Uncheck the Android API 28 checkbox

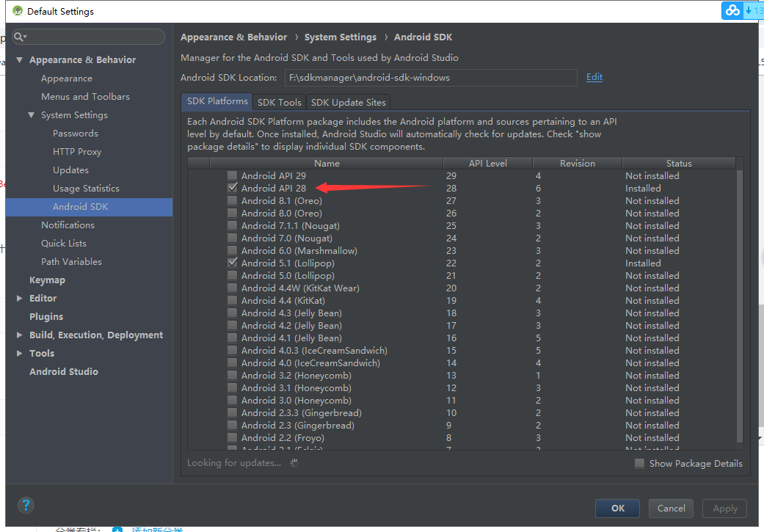pyautogui.click(x=233, y=188)
